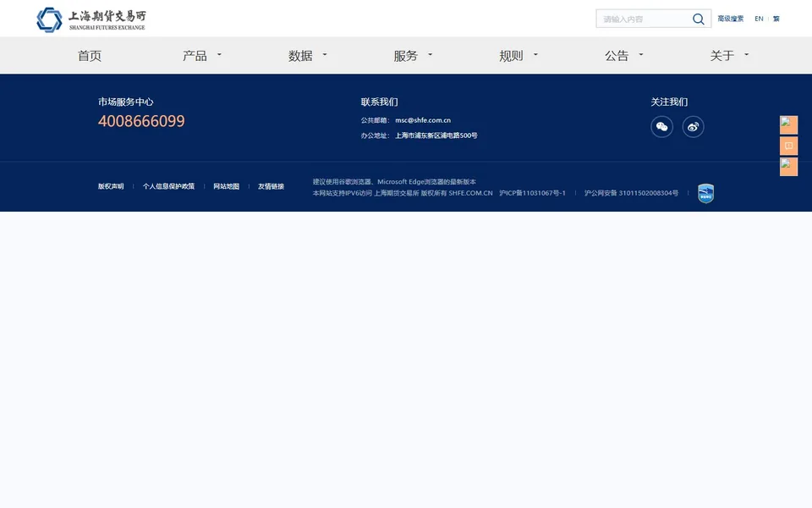
Task: Open 高级搜索 advanced search link
Action: tap(730, 19)
